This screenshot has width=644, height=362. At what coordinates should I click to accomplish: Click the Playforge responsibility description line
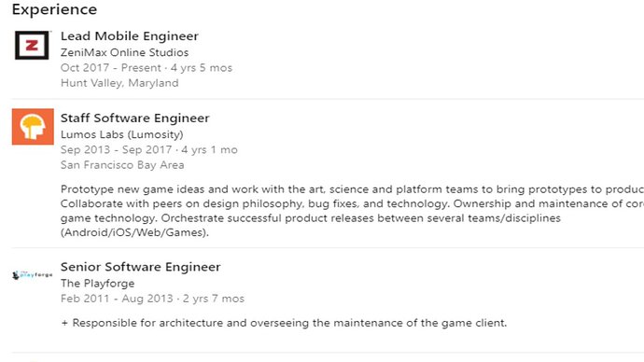click(284, 323)
